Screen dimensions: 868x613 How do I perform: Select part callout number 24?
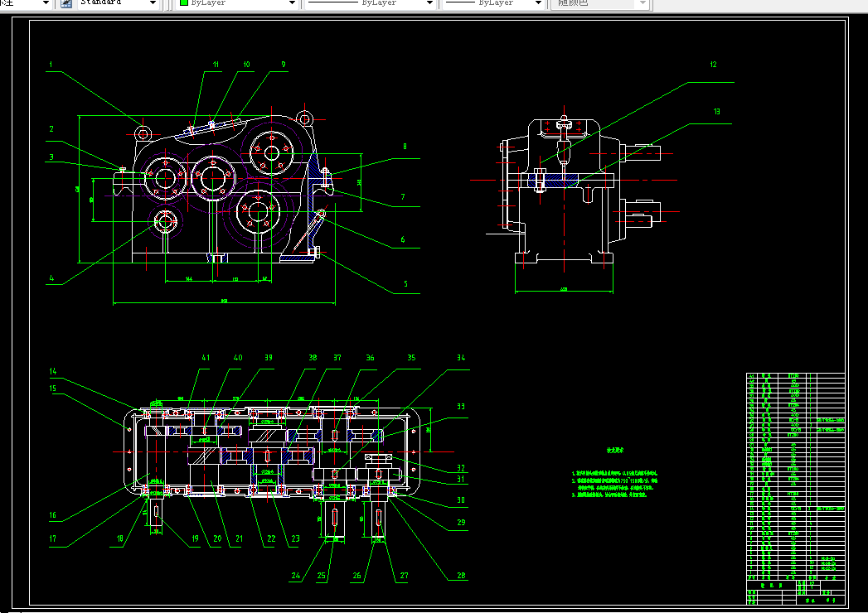pos(296,576)
